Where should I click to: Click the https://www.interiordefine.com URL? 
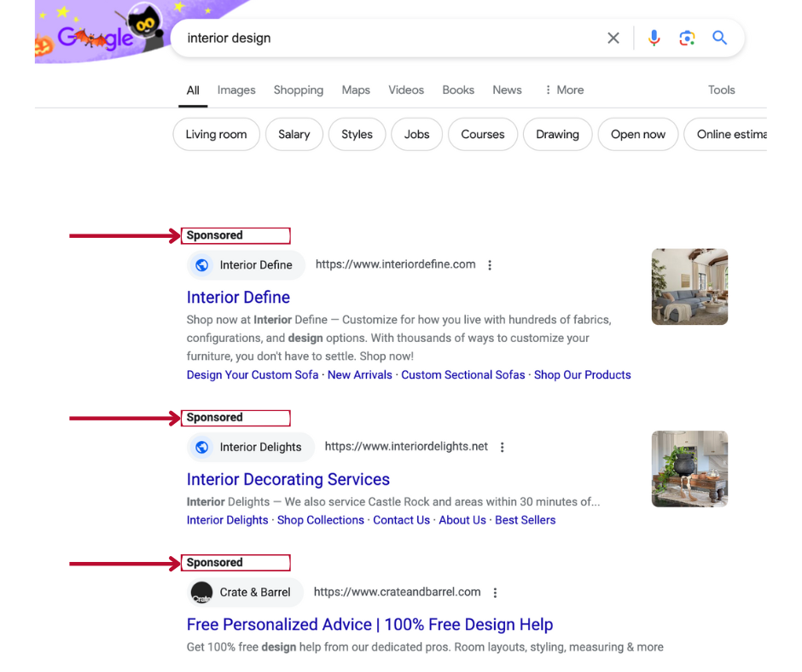(395, 264)
